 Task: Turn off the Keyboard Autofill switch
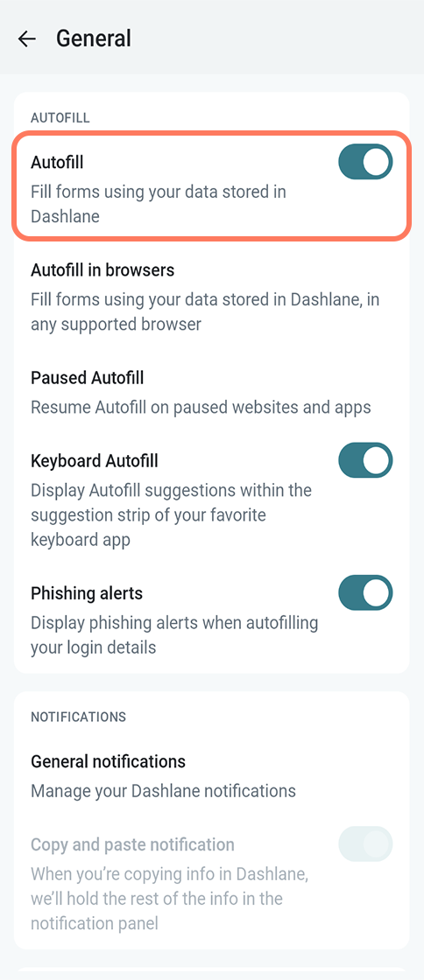[365, 460]
